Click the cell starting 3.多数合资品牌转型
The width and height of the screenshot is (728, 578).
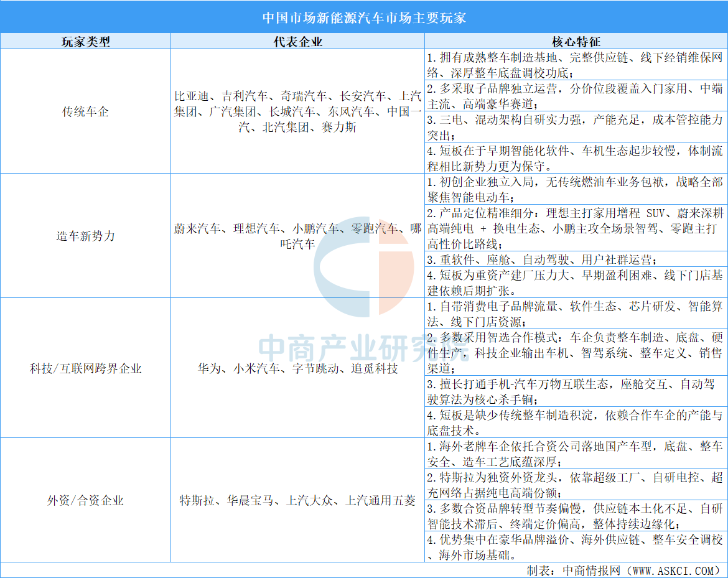(576, 516)
